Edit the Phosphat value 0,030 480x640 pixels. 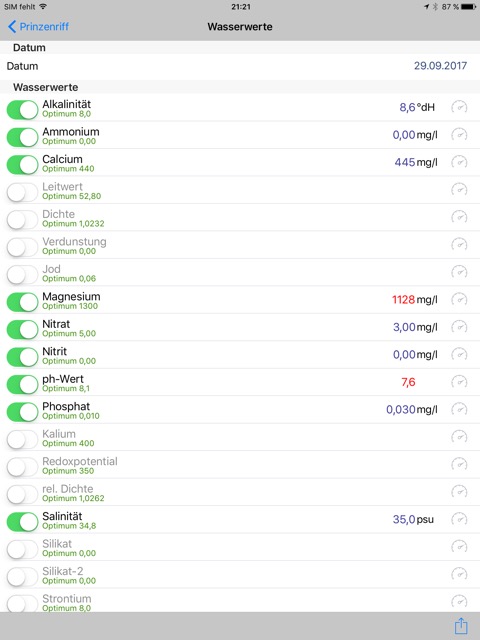(400, 409)
